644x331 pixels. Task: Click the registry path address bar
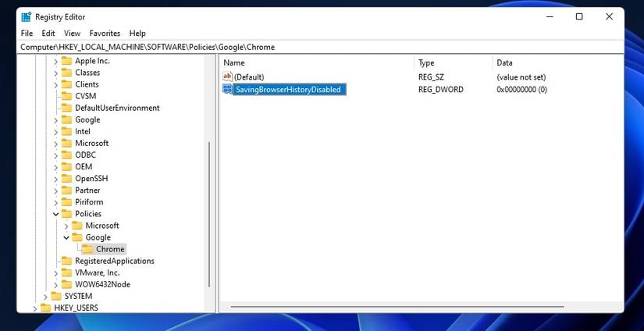(x=320, y=47)
